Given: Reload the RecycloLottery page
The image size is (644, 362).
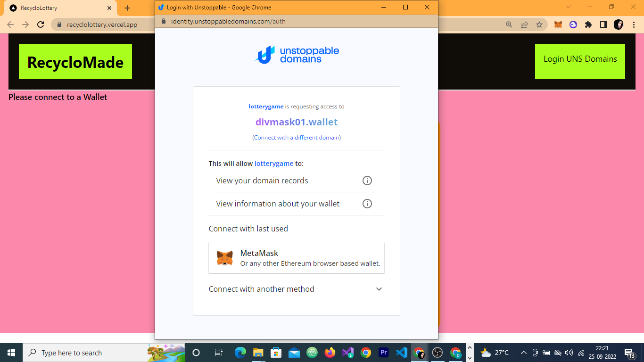Looking at the screenshot, I should (x=41, y=25).
